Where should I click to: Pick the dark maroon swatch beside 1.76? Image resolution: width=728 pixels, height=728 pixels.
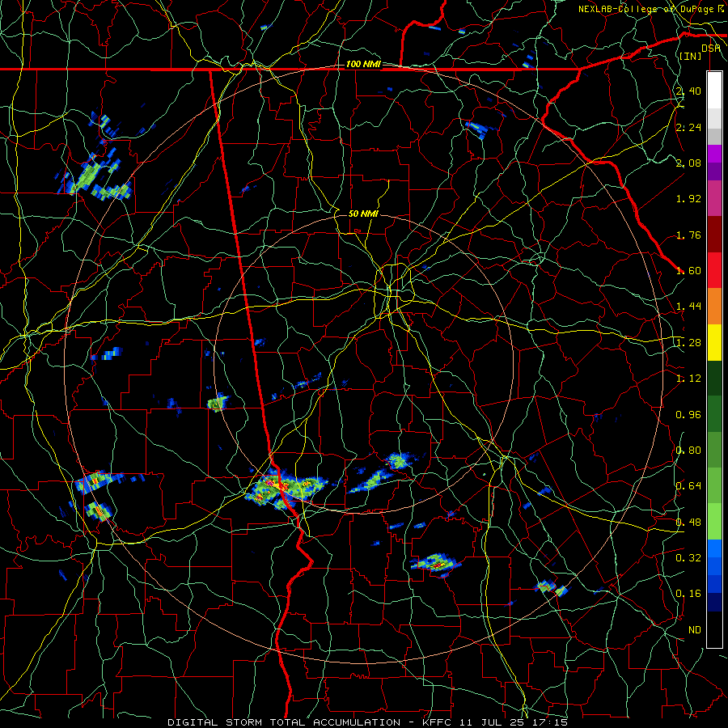[714, 235]
